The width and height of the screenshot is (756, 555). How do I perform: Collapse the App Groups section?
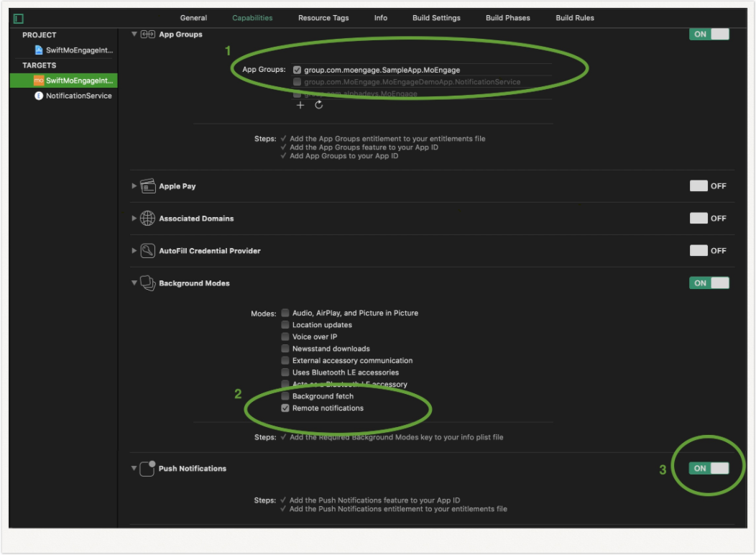pyautogui.click(x=134, y=35)
